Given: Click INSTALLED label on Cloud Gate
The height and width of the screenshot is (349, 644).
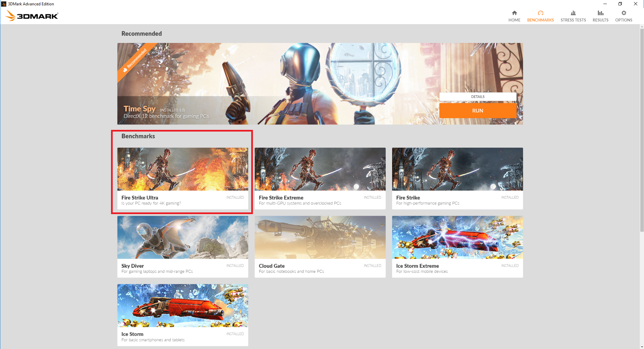Looking at the screenshot, I should [372, 265].
